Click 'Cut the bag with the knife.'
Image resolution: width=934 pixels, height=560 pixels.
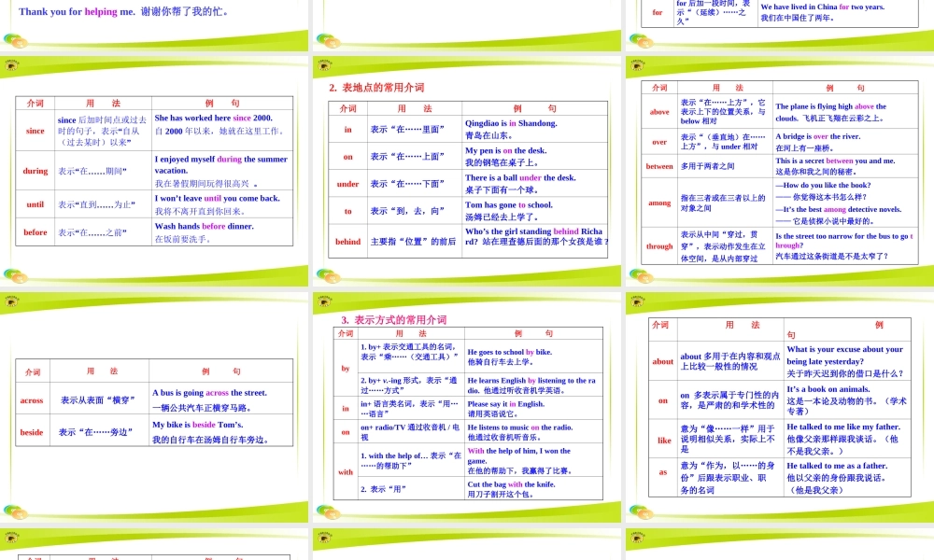(x=511, y=484)
